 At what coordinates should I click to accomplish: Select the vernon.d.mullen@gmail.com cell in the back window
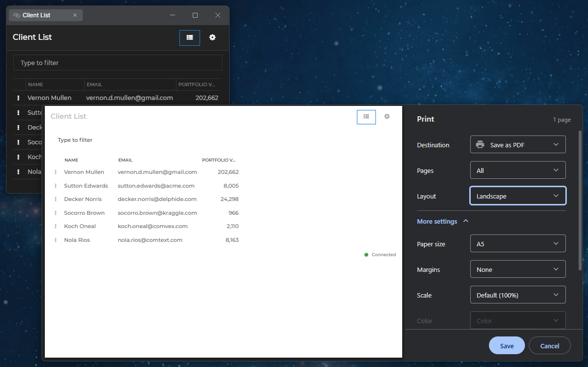[129, 98]
